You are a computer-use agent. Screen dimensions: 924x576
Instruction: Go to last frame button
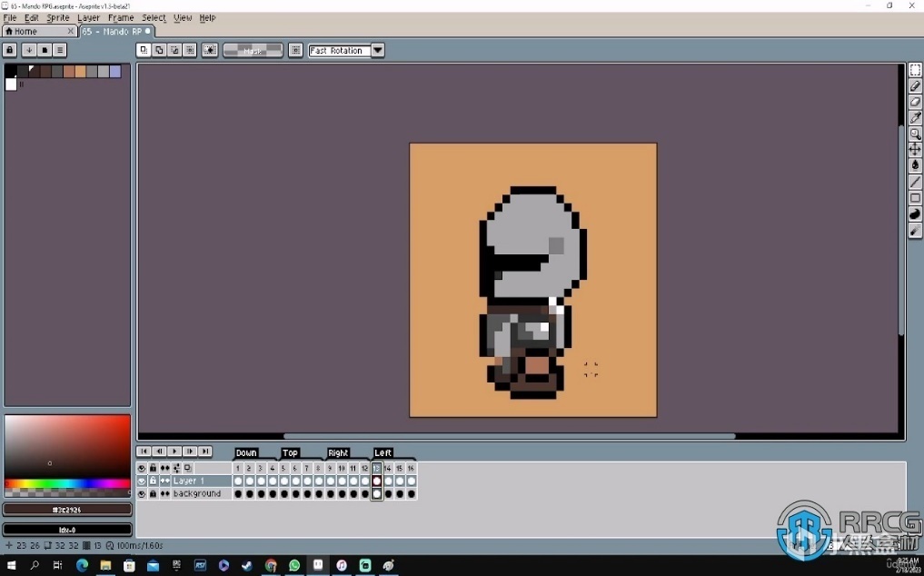(x=205, y=451)
